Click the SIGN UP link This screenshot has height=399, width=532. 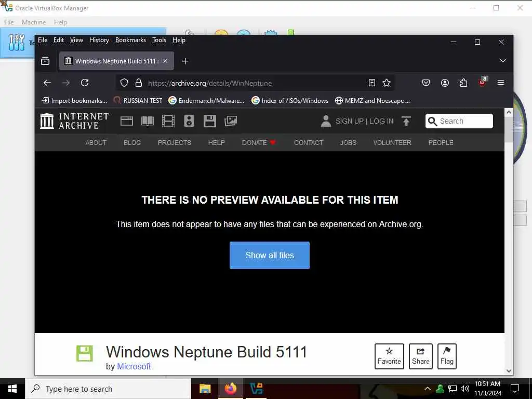point(350,121)
